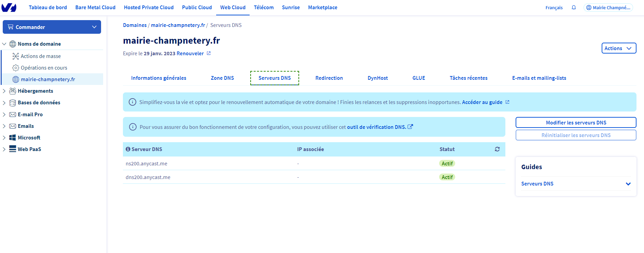Image resolution: width=644 pixels, height=253 pixels.
Task: Click the info icon beside Serveur DNS header
Action: coord(128,149)
